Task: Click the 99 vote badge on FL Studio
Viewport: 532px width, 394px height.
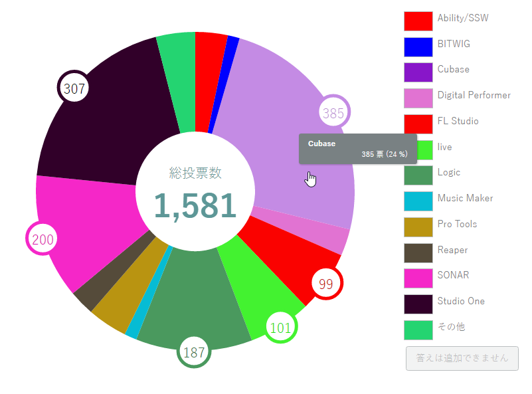Action: point(326,283)
